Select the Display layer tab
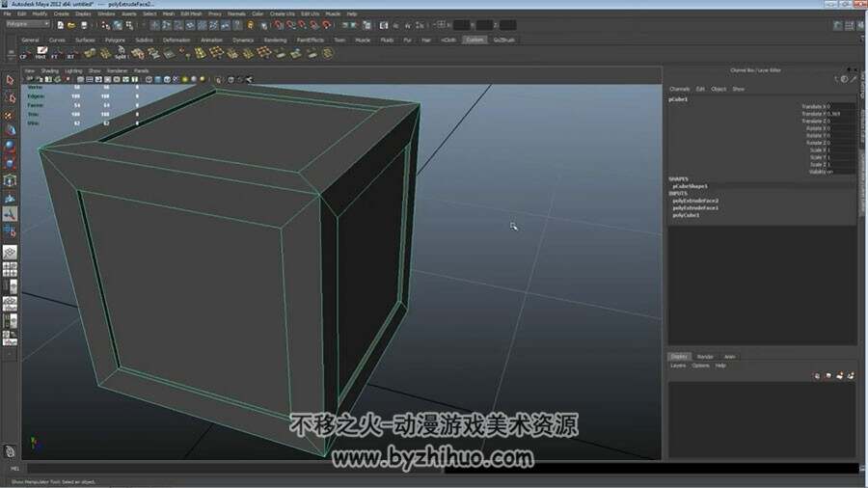The image size is (868, 488). [679, 357]
